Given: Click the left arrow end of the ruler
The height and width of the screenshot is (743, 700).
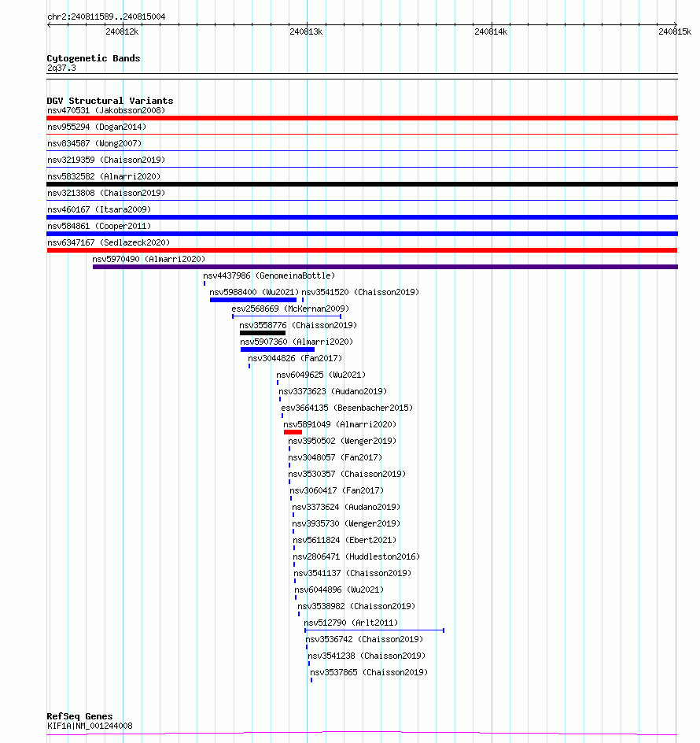Looking at the screenshot, I should 49,24.
